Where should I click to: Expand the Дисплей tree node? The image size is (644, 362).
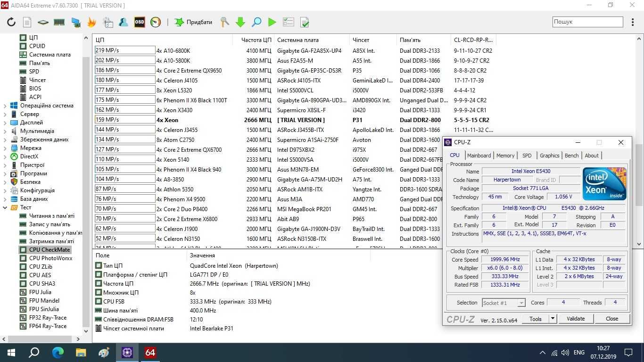(x=5, y=123)
